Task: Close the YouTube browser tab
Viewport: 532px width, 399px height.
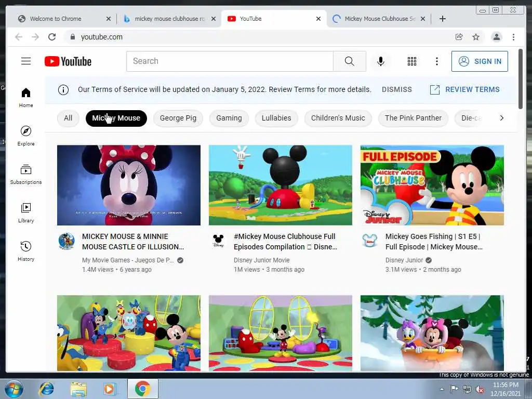Action: tap(318, 19)
